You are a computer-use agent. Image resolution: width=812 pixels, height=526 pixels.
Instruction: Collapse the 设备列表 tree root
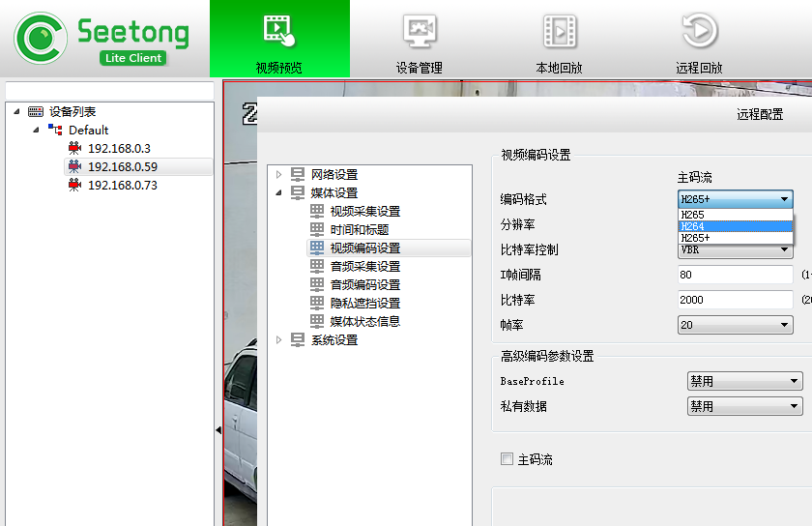16,111
